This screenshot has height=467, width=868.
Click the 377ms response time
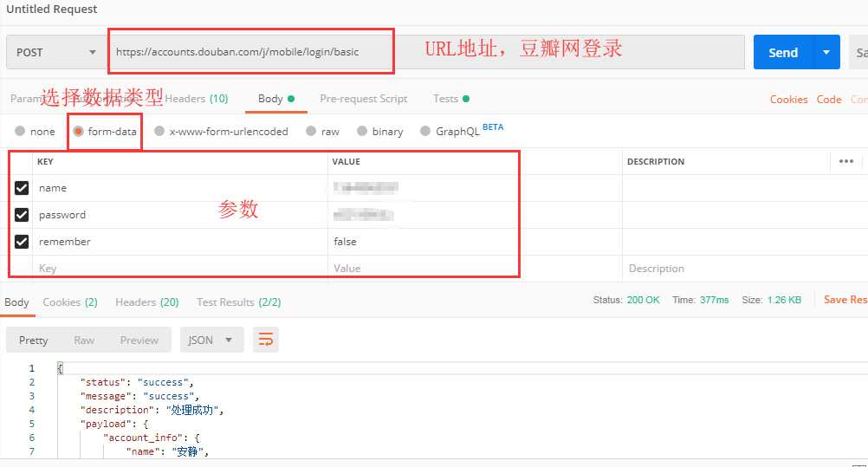pos(714,300)
